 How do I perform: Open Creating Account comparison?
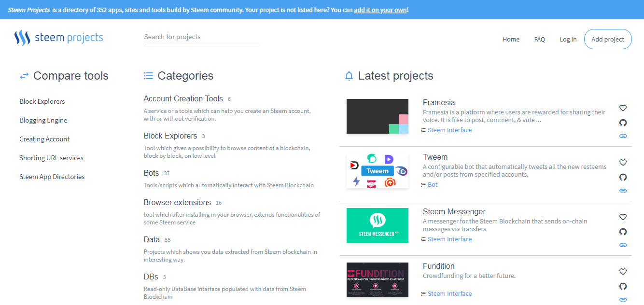(x=44, y=139)
